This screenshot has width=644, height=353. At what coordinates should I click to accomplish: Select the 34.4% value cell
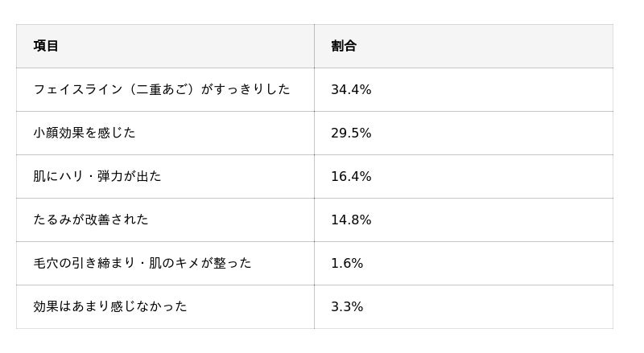click(x=351, y=89)
